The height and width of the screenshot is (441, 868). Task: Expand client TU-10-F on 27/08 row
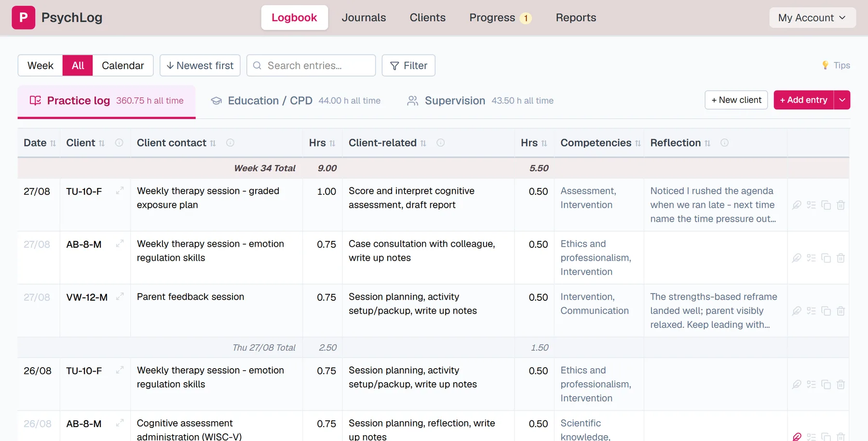coord(120,191)
